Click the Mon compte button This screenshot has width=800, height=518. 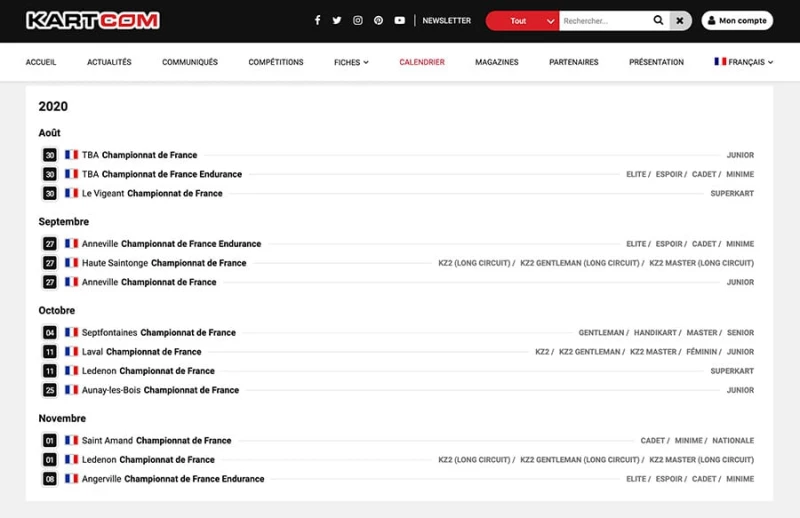point(737,20)
